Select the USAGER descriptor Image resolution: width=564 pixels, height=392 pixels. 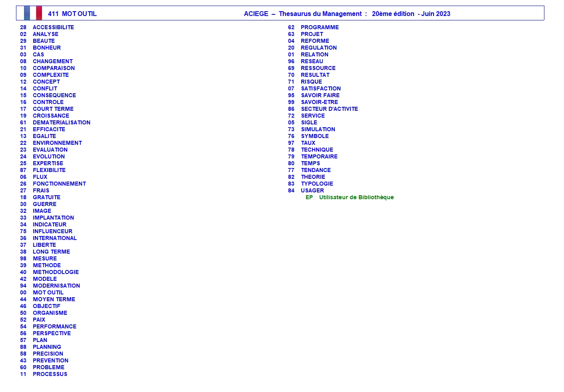312,190
